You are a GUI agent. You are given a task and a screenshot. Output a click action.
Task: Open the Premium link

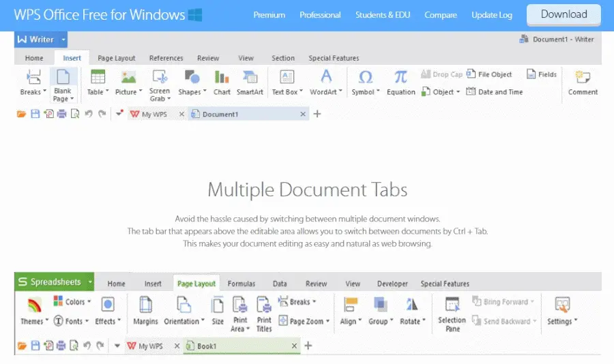click(x=269, y=15)
